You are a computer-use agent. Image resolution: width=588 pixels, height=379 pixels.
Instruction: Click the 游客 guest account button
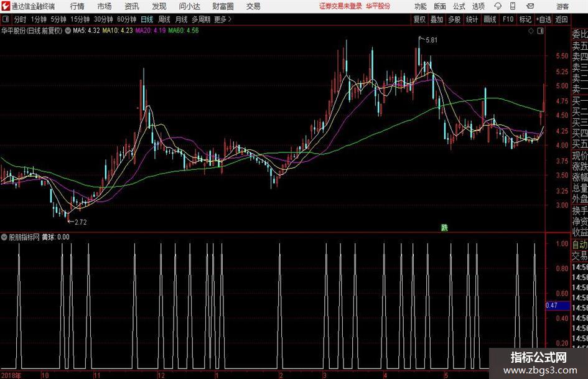point(562,6)
